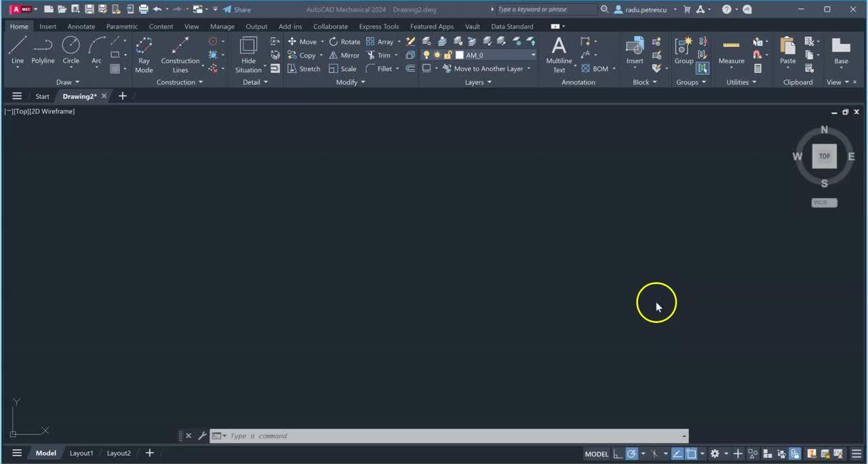Toggle object snap tracking in status bar
The width and height of the screenshot is (868, 464).
click(677, 454)
